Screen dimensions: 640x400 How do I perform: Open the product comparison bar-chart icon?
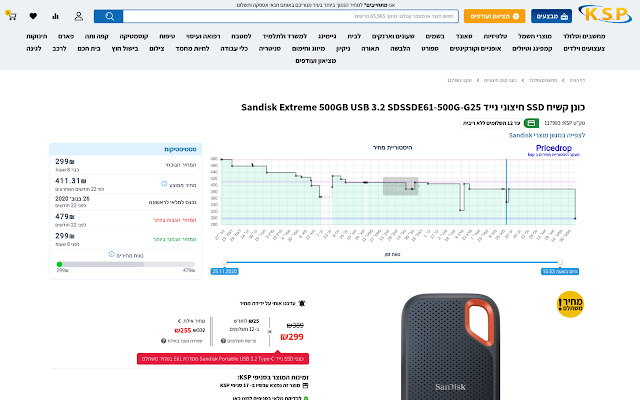click(x=56, y=16)
